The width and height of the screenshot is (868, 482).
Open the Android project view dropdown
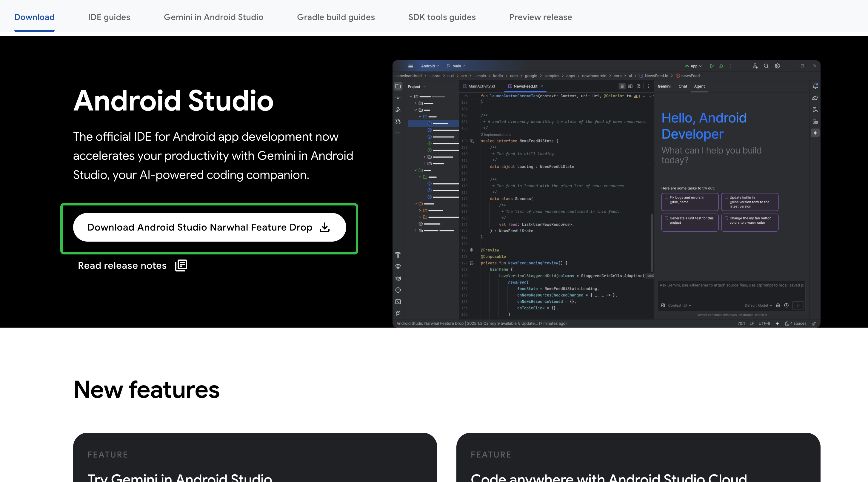click(430, 66)
